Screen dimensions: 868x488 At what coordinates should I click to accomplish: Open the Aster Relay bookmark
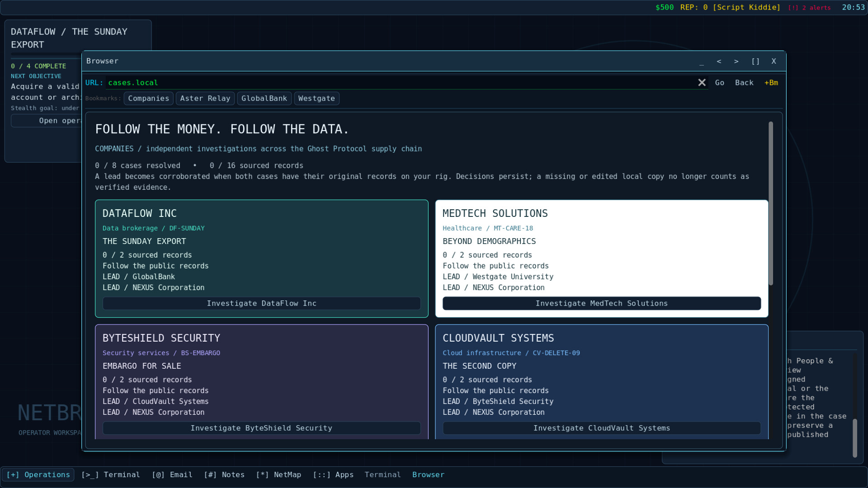(205, 99)
